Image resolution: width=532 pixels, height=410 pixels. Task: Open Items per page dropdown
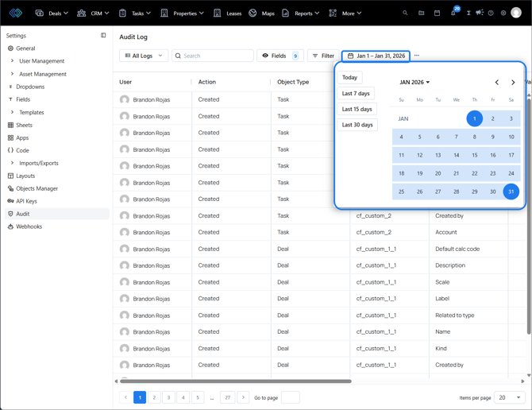(x=509, y=397)
